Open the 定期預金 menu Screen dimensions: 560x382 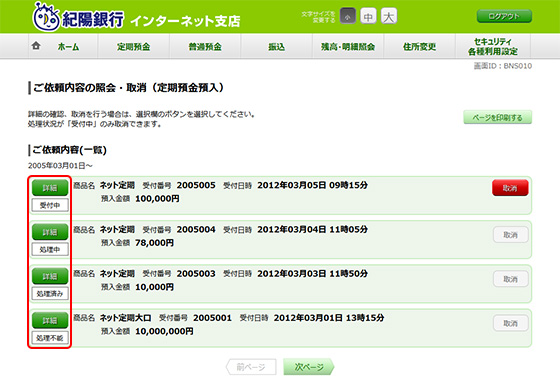coord(134,47)
